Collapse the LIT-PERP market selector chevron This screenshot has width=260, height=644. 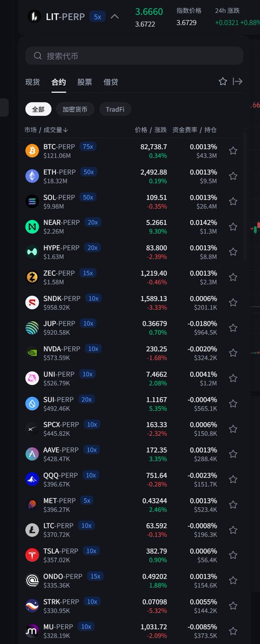[x=115, y=17]
